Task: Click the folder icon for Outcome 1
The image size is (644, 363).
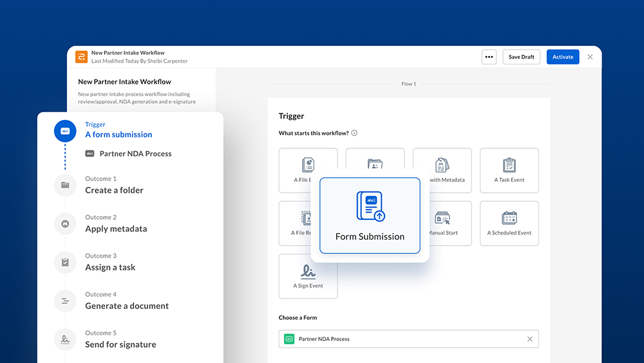Action: point(65,185)
